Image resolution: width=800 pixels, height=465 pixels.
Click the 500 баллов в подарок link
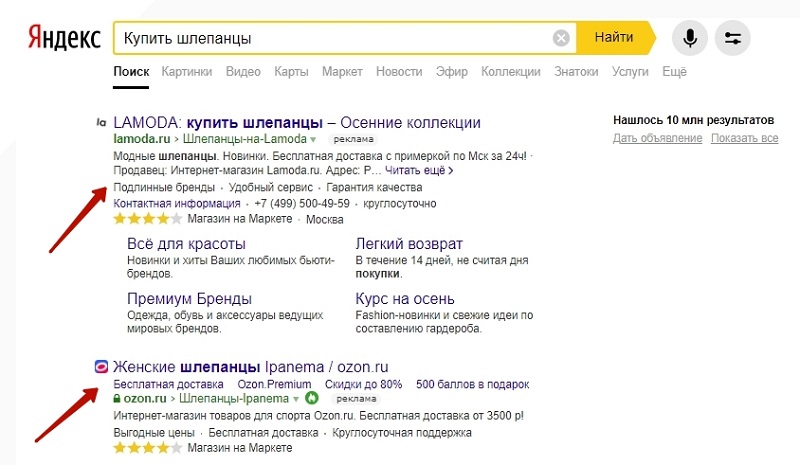coord(472,384)
